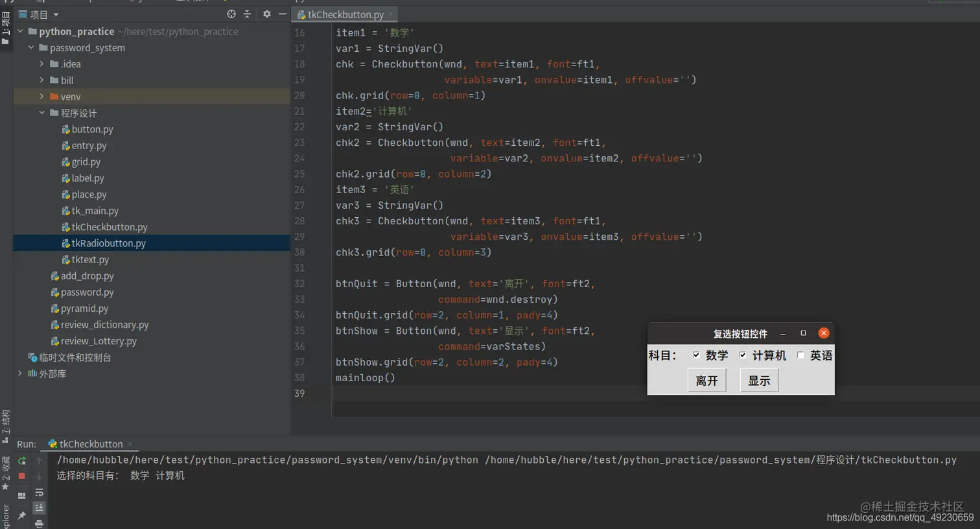This screenshot has width=980, height=529.
Task: Click the item1 = '数学' code line
Action: pyautogui.click(x=375, y=32)
